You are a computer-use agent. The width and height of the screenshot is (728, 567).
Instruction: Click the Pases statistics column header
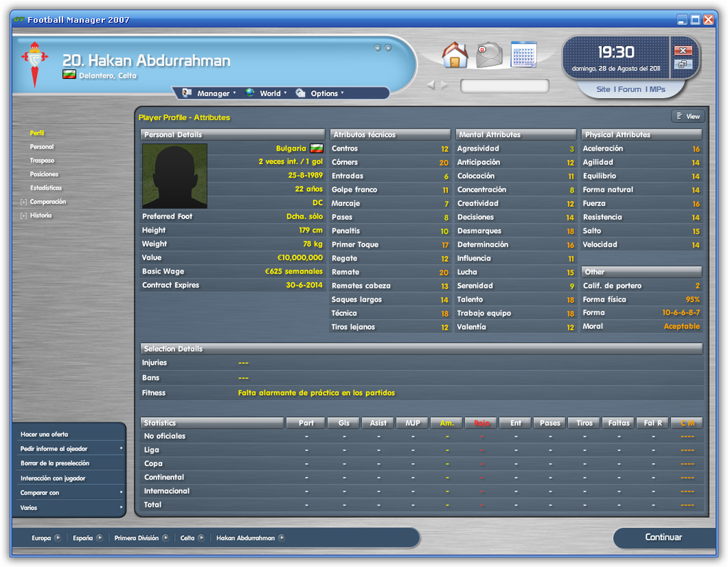[x=550, y=423]
